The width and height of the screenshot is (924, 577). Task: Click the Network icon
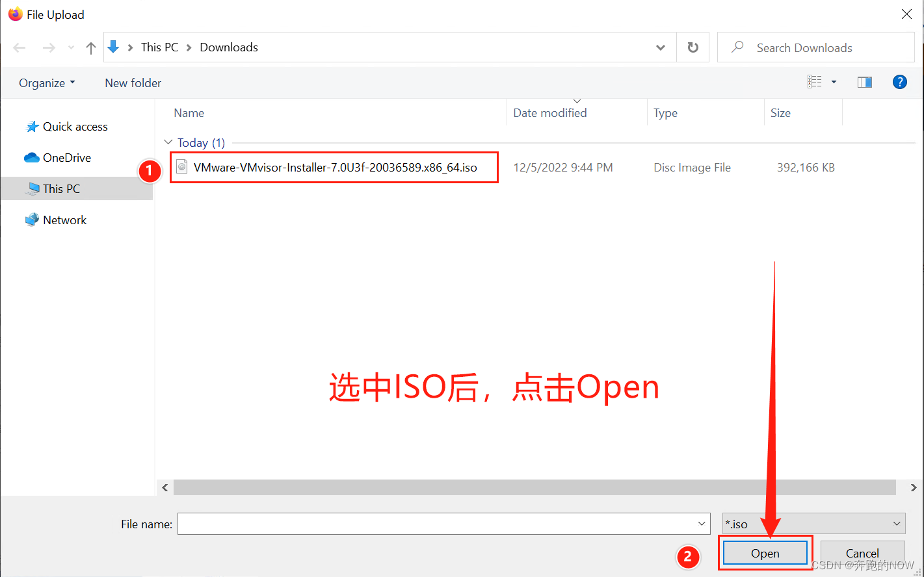coord(32,220)
